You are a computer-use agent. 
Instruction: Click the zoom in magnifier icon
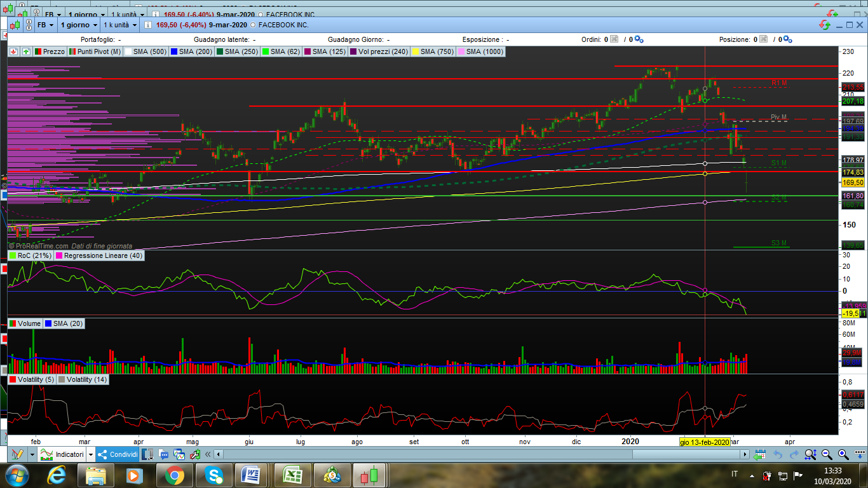point(843,454)
